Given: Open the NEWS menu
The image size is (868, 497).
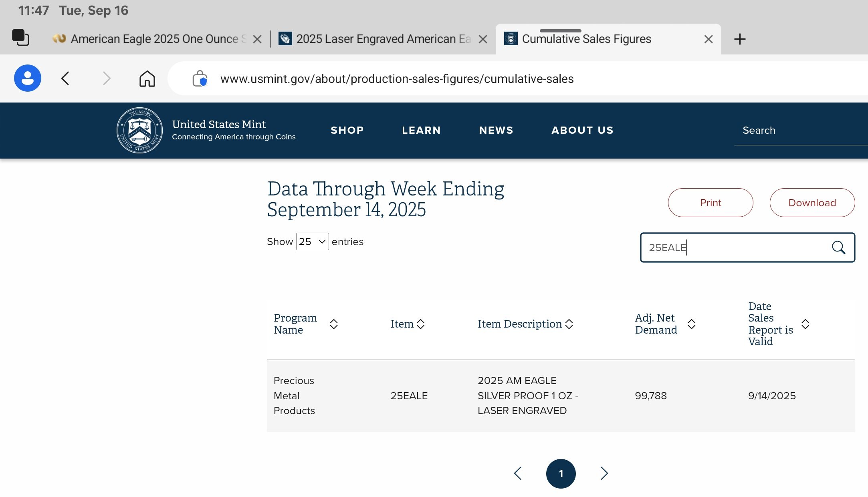Looking at the screenshot, I should [x=496, y=130].
